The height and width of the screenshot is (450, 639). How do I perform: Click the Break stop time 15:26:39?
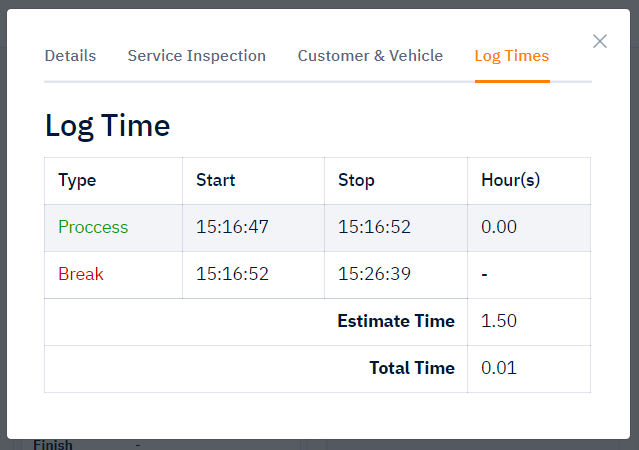point(374,274)
